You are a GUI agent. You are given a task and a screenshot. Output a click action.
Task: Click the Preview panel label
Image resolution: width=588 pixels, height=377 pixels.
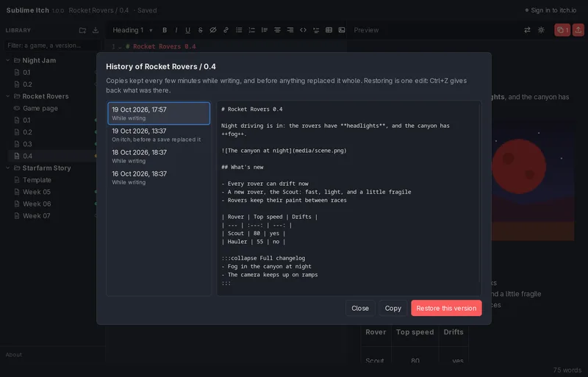click(x=366, y=30)
